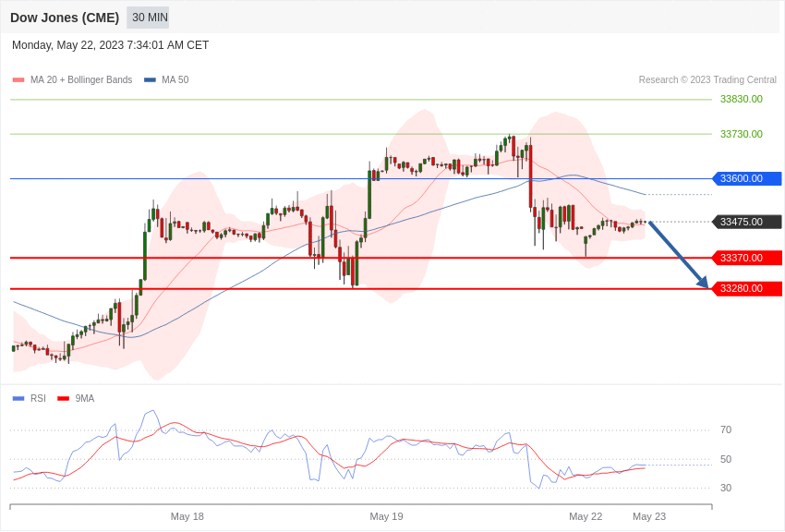Click the RSI 30 level label
785x532 pixels.
click(x=726, y=488)
